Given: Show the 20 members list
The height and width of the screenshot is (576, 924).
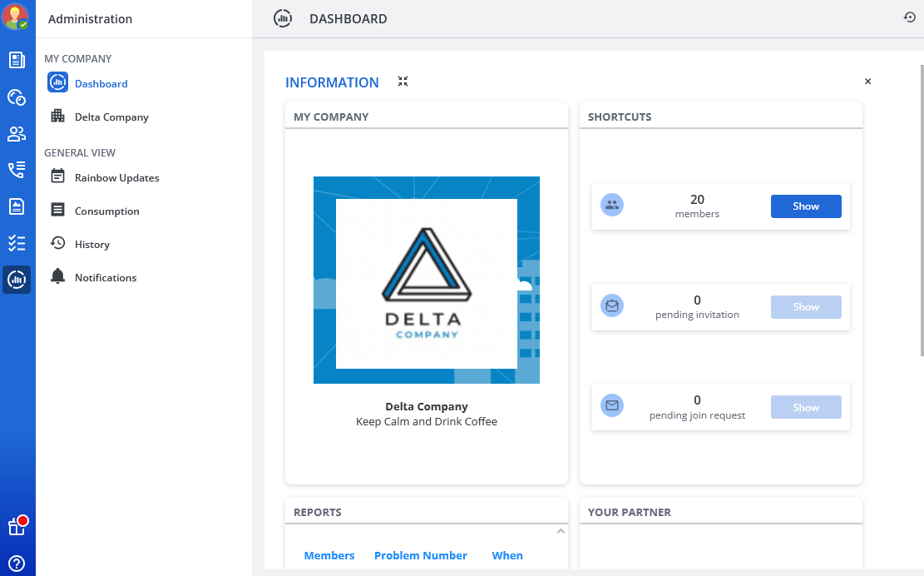Looking at the screenshot, I should (x=805, y=206).
